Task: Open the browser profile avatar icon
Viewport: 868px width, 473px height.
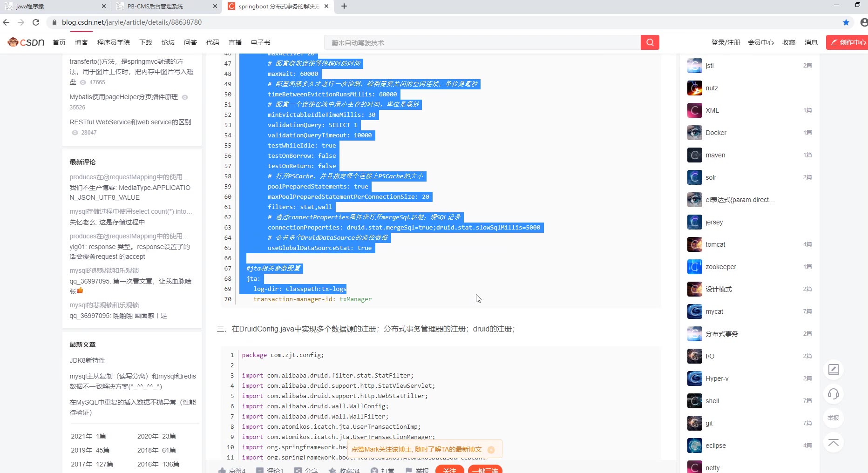Action: point(864,22)
